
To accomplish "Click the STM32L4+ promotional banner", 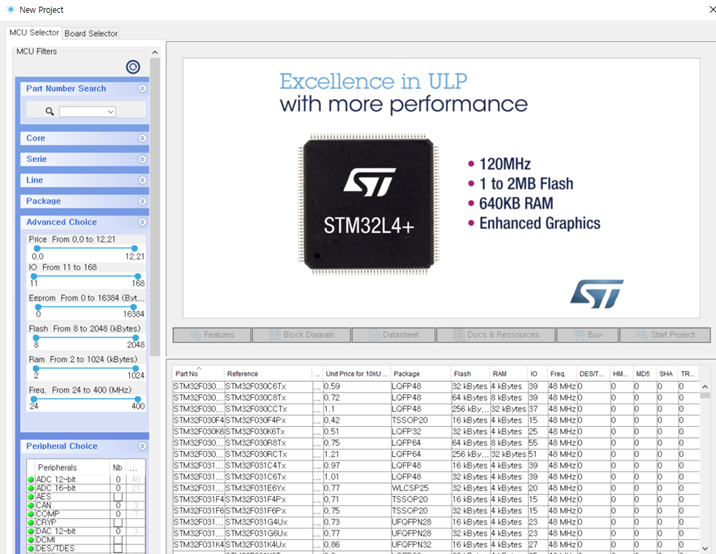I will point(441,188).
